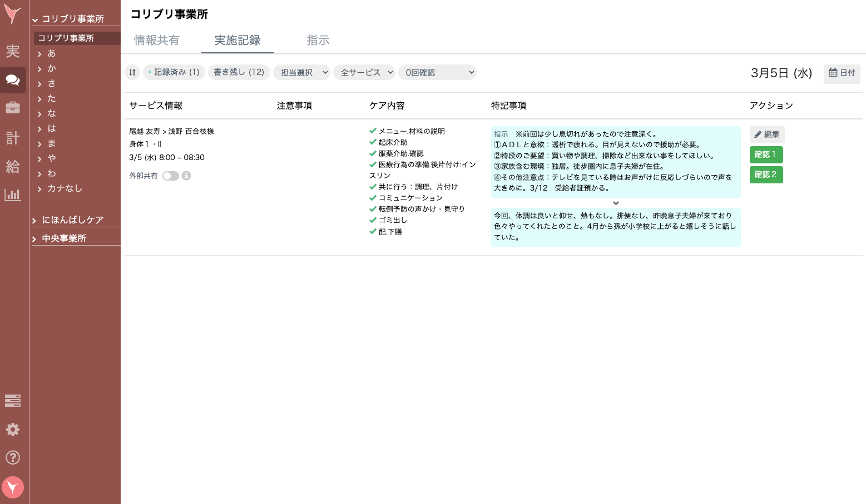Toggle the 外部共有 external sharing switch

click(x=171, y=175)
